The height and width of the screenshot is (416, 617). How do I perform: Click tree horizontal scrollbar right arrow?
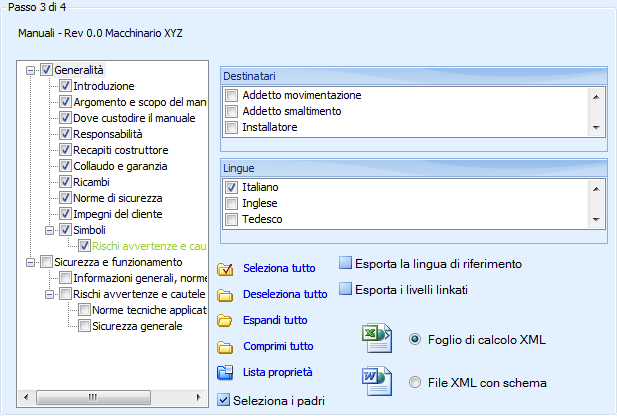click(199, 397)
